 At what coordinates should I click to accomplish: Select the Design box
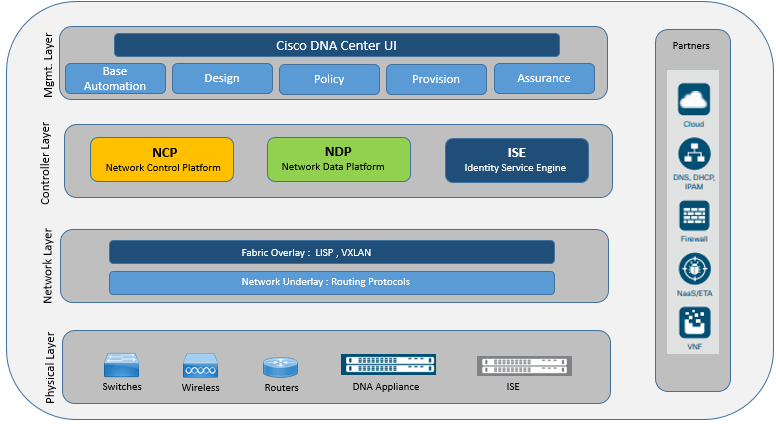(222, 78)
